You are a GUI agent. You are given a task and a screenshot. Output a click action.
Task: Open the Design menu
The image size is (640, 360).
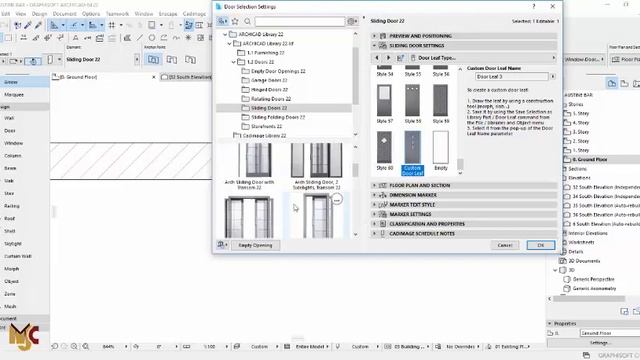(x=40, y=14)
